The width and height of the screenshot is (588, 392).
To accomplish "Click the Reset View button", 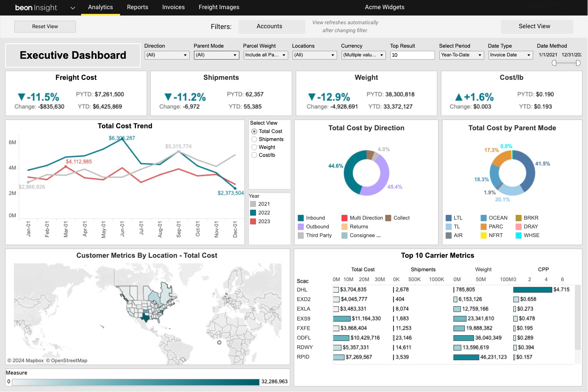I will coord(45,26).
